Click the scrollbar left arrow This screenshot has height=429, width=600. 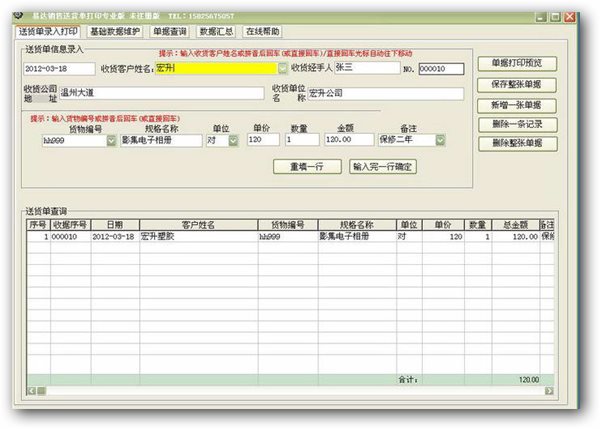coord(32,391)
